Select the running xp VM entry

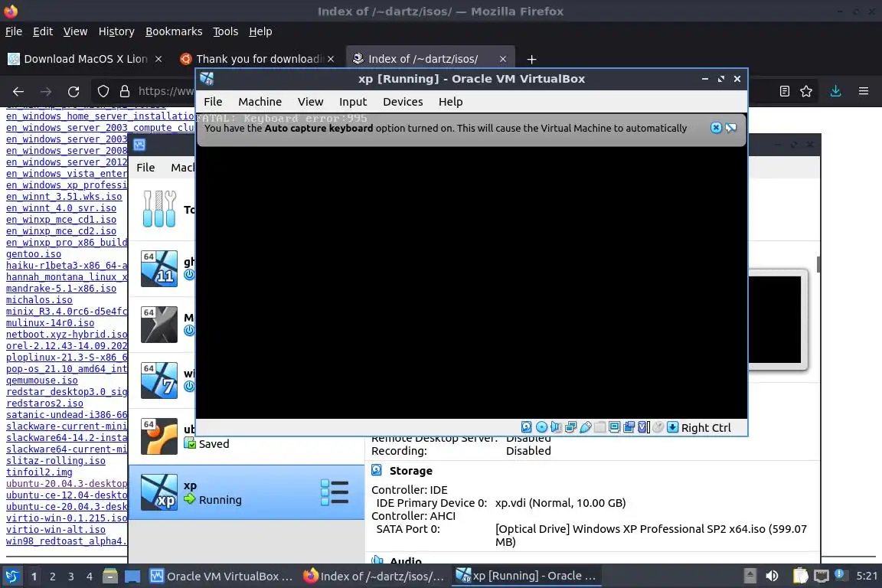click(x=247, y=492)
